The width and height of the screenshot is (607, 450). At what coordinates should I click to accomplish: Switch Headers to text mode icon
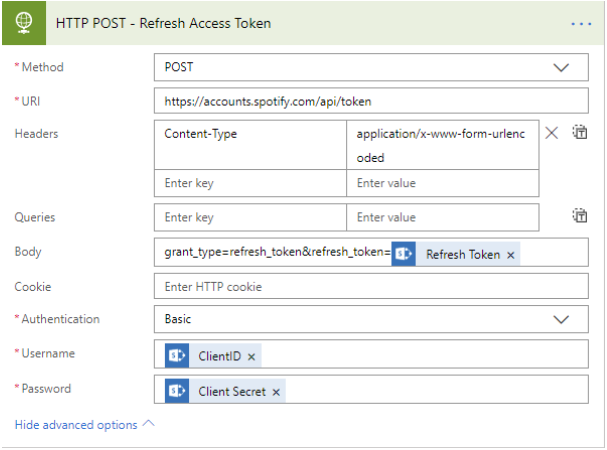[x=580, y=132]
